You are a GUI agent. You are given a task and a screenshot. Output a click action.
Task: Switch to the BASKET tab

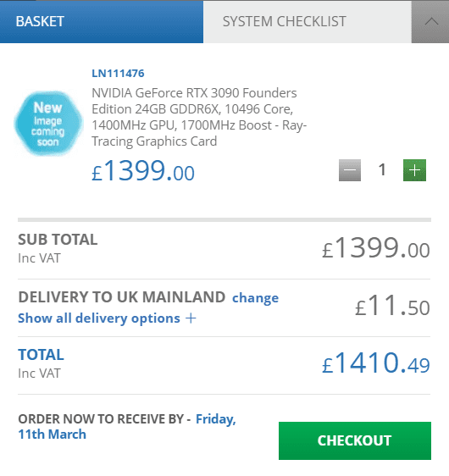pyautogui.click(x=102, y=21)
